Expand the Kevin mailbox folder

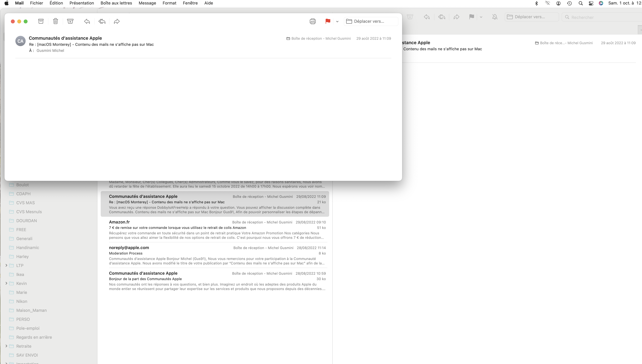6,283
